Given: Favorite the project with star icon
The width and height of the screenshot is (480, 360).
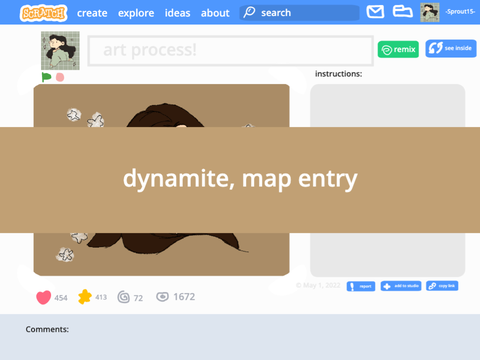Looking at the screenshot, I should [x=85, y=297].
